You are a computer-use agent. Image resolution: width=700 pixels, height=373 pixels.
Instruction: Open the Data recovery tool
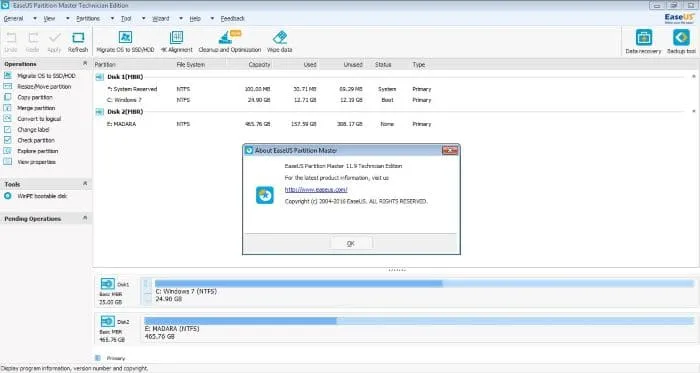[x=643, y=42]
